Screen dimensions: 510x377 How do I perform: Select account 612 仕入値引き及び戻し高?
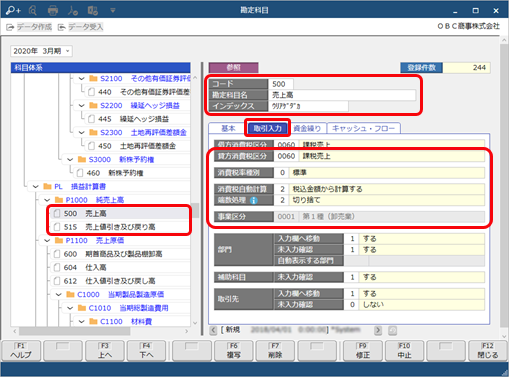[120, 281]
